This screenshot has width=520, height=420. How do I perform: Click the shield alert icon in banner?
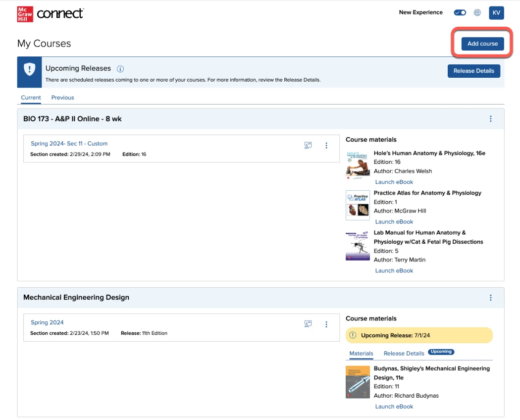click(30, 69)
